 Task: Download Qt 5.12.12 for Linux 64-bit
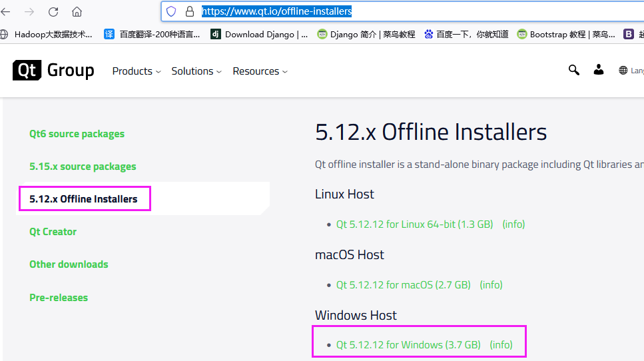click(414, 224)
